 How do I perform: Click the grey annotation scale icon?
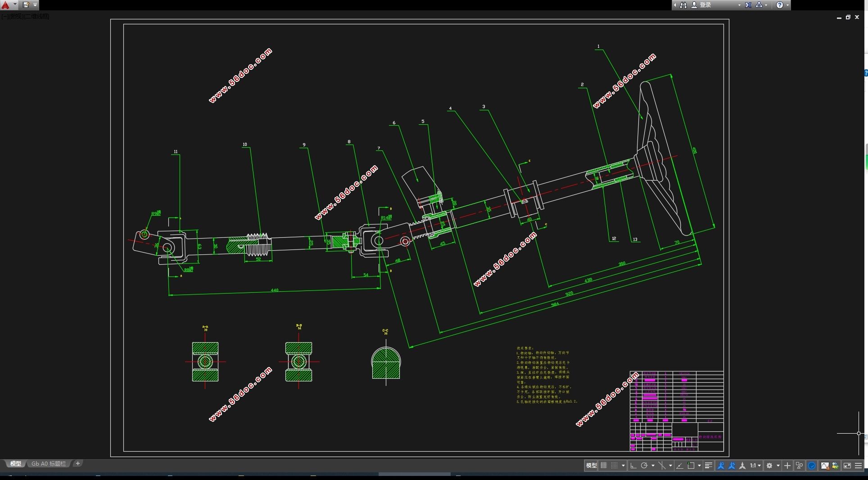(742, 466)
